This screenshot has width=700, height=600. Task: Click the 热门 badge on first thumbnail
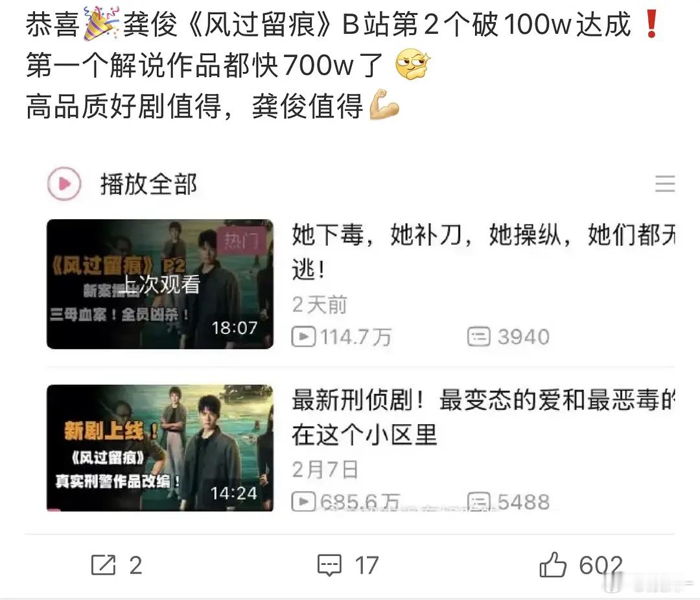coord(242,241)
